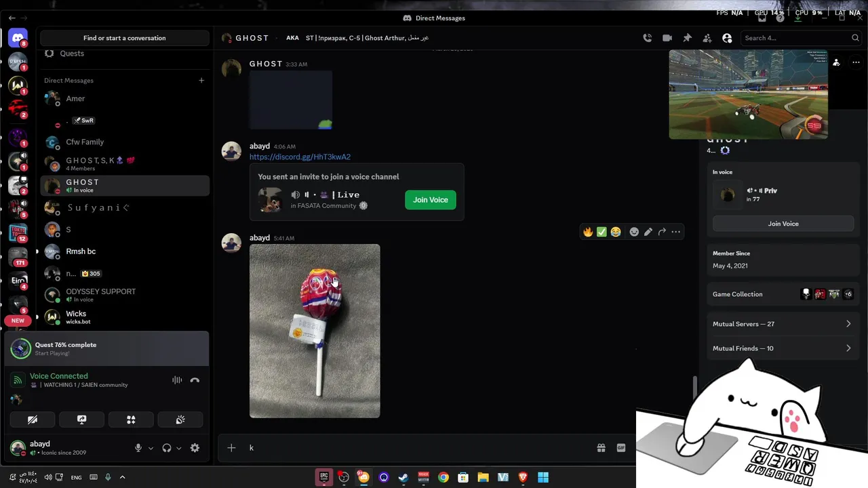Screen dimensions: 868x488
Task: Open the discord.gg invite link
Action: tap(300, 157)
